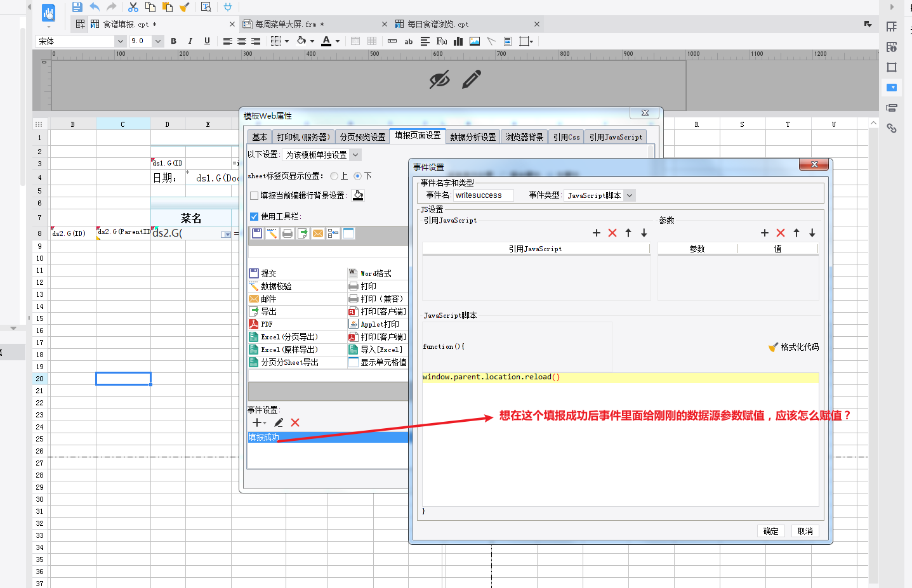
Task: Switch to 引用Css tab
Action: tap(566, 137)
